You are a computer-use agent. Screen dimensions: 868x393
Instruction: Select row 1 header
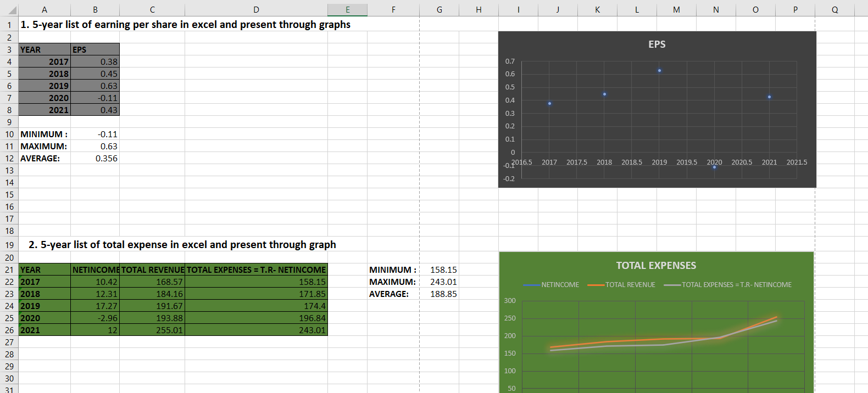pyautogui.click(x=9, y=25)
